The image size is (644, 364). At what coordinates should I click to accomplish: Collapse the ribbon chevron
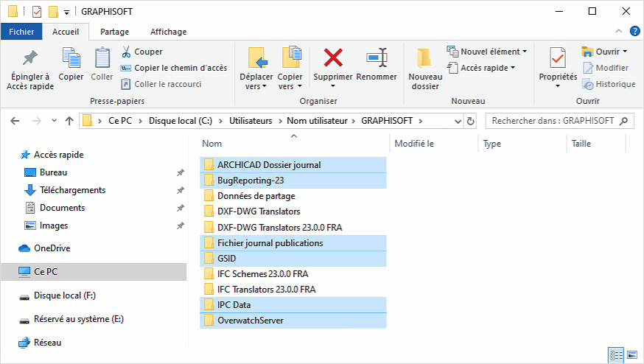point(618,31)
